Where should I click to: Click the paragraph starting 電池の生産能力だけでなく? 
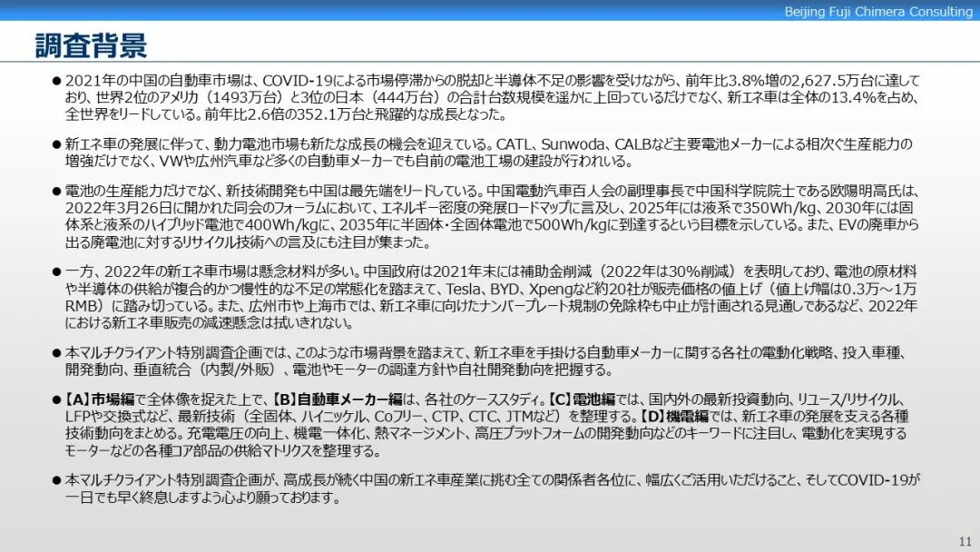click(492, 216)
